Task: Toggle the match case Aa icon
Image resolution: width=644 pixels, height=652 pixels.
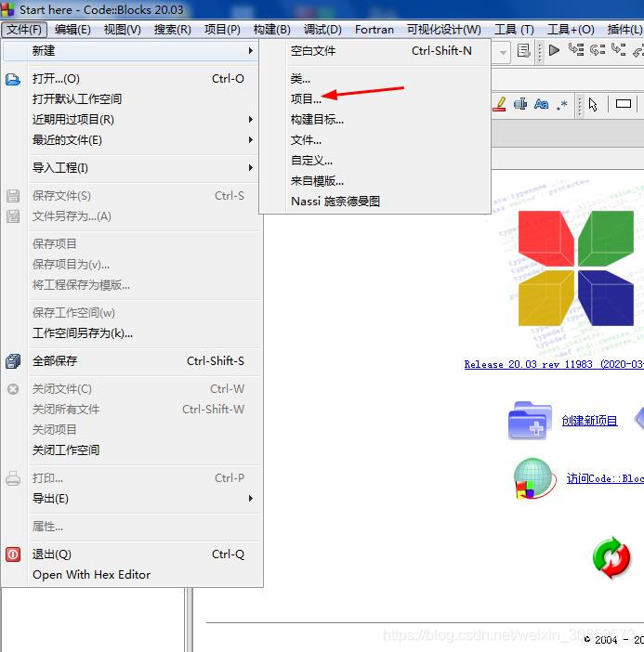Action: 541,104
